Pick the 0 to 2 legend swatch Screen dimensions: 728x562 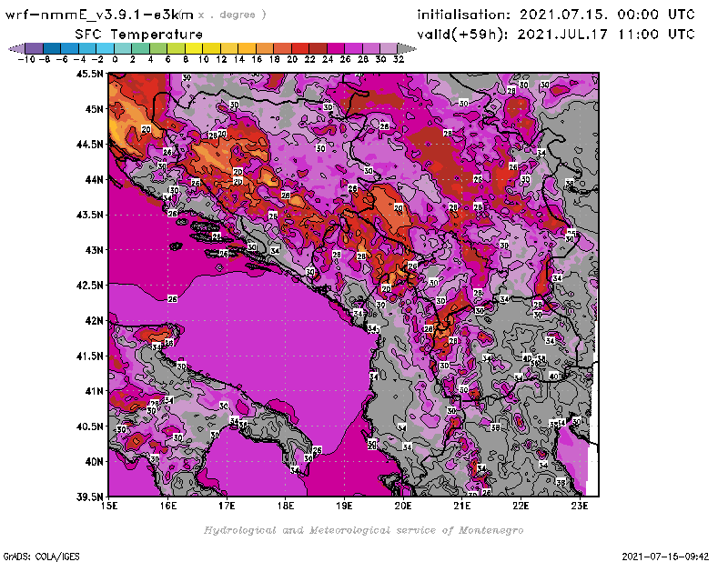(123, 48)
